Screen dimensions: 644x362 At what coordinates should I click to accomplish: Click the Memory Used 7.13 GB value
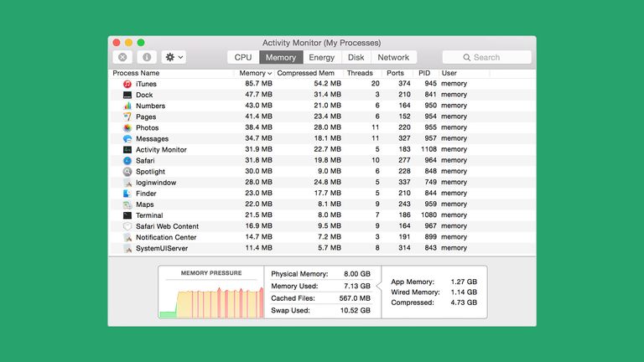(357, 286)
